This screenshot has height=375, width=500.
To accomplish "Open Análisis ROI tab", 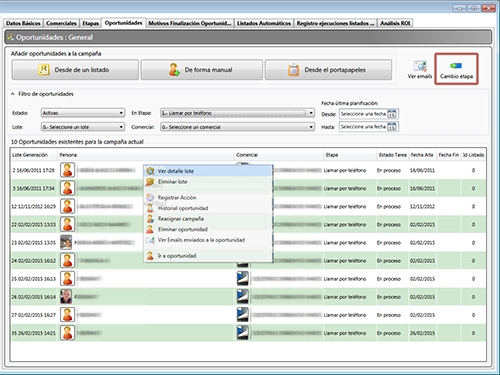I will pos(395,23).
